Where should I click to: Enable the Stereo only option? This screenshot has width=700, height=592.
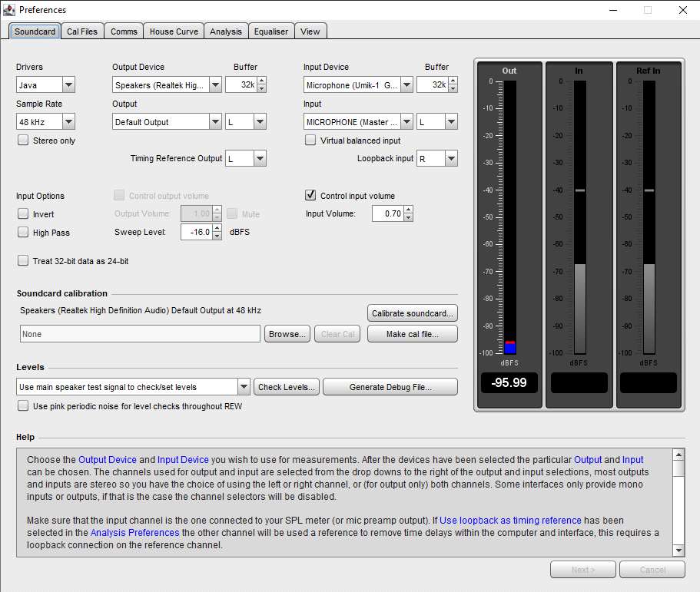point(23,141)
